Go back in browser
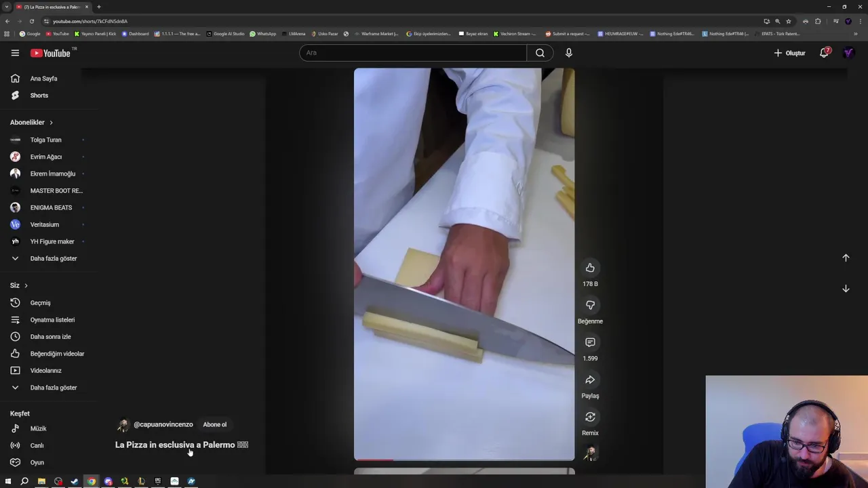 [x=7, y=21]
